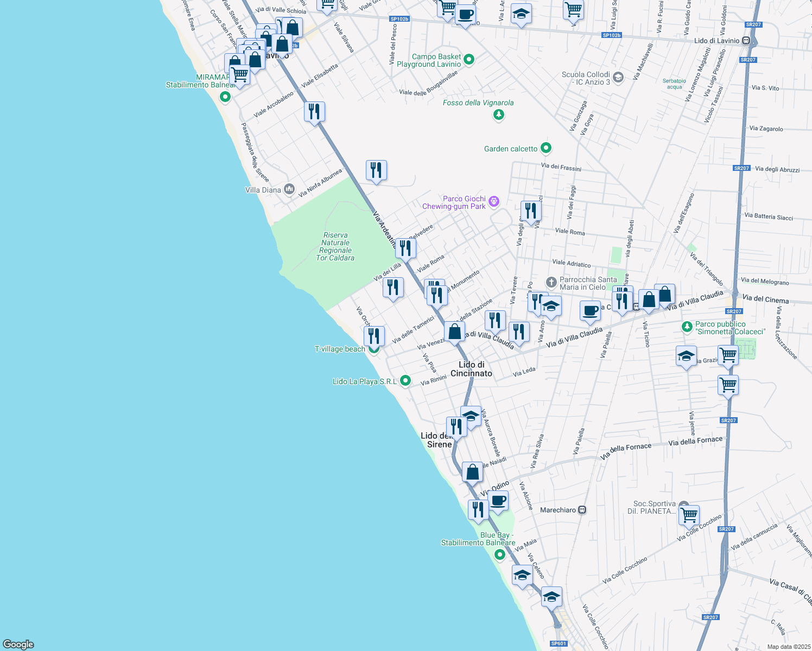Screen dimensions: 812x651
Task: Click Via del Cinema street label
Action: pyautogui.click(x=765, y=299)
